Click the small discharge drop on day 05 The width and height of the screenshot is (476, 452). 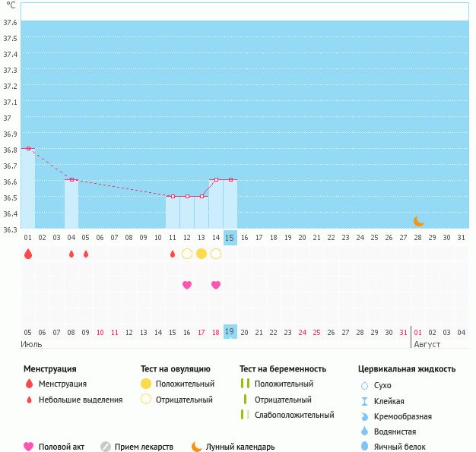[86, 254]
